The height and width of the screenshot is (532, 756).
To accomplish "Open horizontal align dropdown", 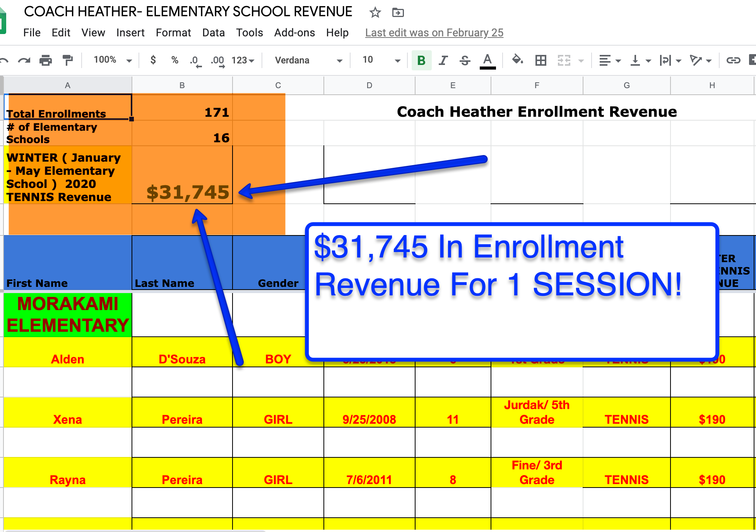I will tap(610, 60).
